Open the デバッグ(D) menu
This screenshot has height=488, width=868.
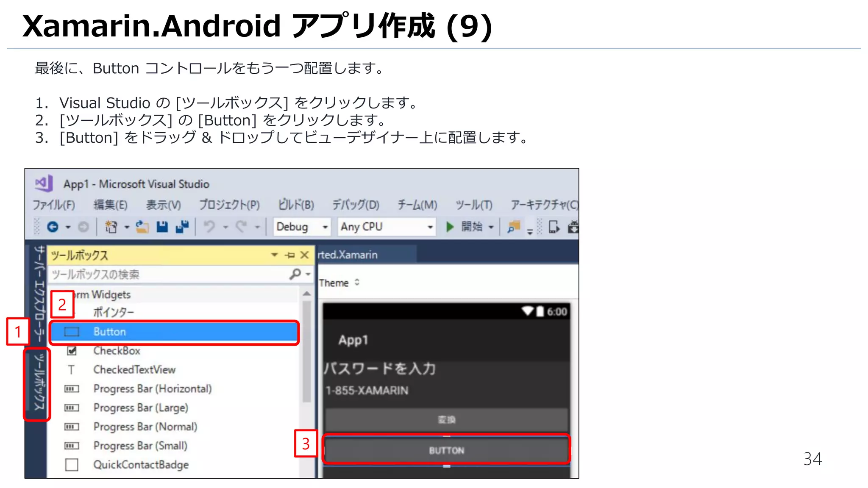click(356, 205)
